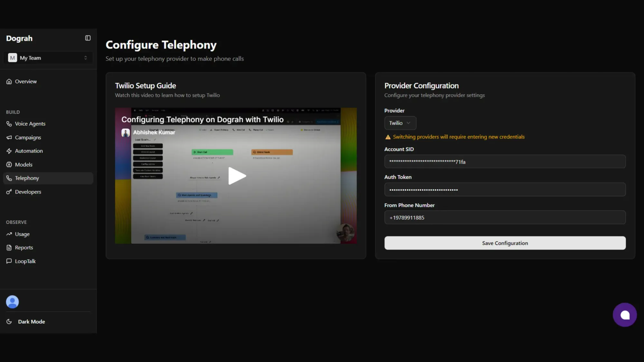Open Developers section

point(28,192)
